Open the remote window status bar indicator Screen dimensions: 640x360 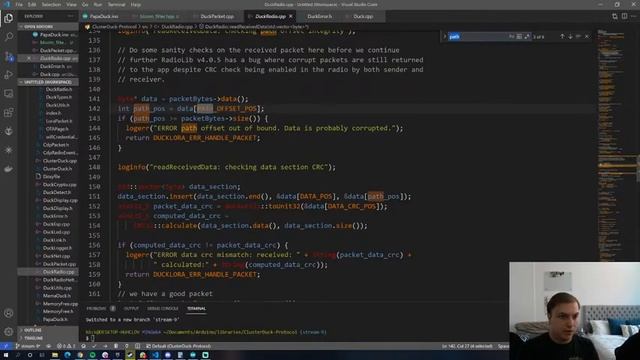coord(6,346)
